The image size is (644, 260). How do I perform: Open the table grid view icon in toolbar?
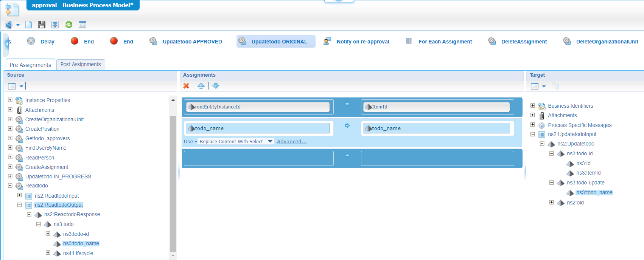(82, 25)
